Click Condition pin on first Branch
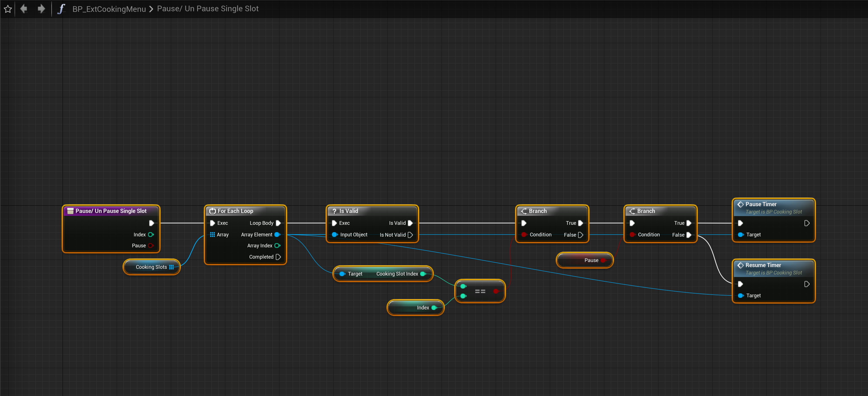Screen dimensions: 868x396 tap(524, 235)
